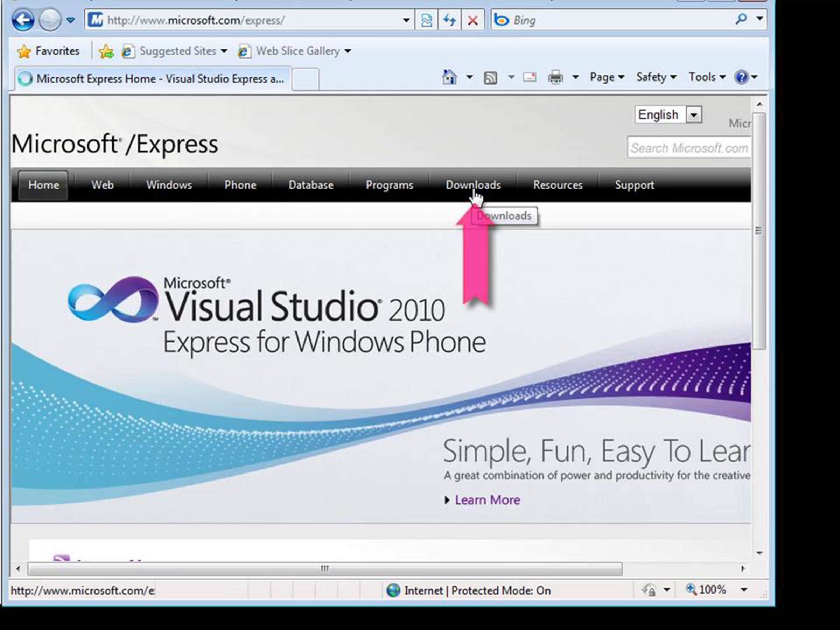Expand the status bar security dropdown arrow
Screen dimensions: 840x630
[667, 590]
